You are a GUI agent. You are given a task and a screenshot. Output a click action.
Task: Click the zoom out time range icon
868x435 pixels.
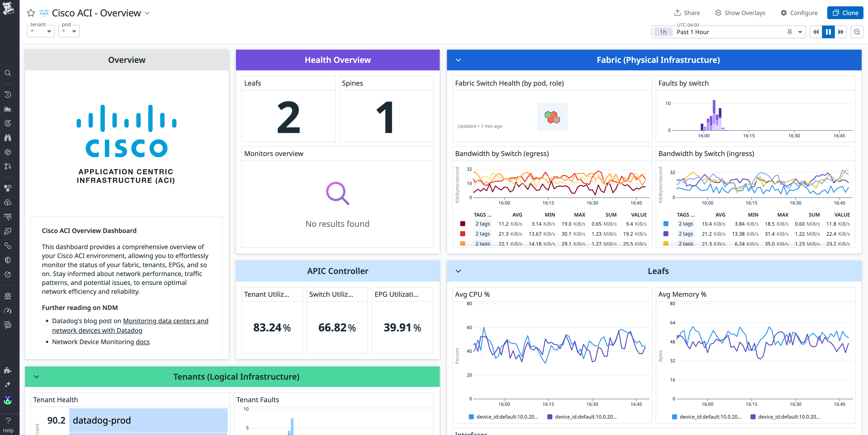857,32
